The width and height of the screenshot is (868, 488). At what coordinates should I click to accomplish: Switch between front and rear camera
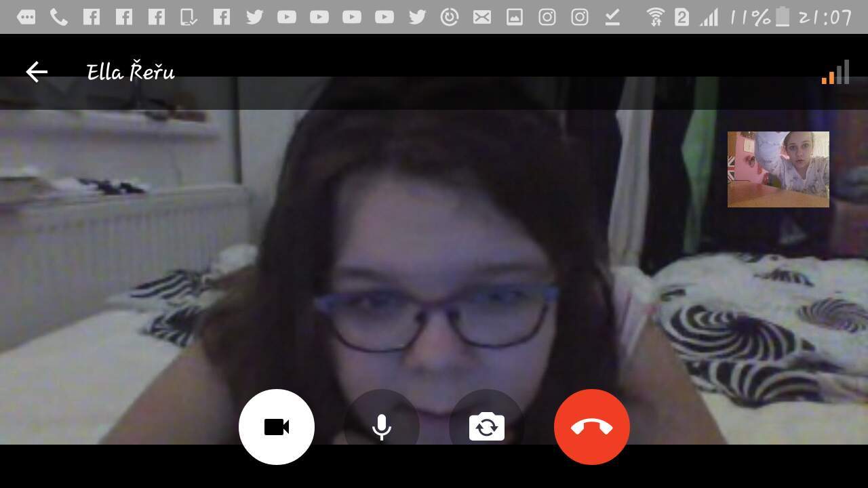click(x=487, y=427)
